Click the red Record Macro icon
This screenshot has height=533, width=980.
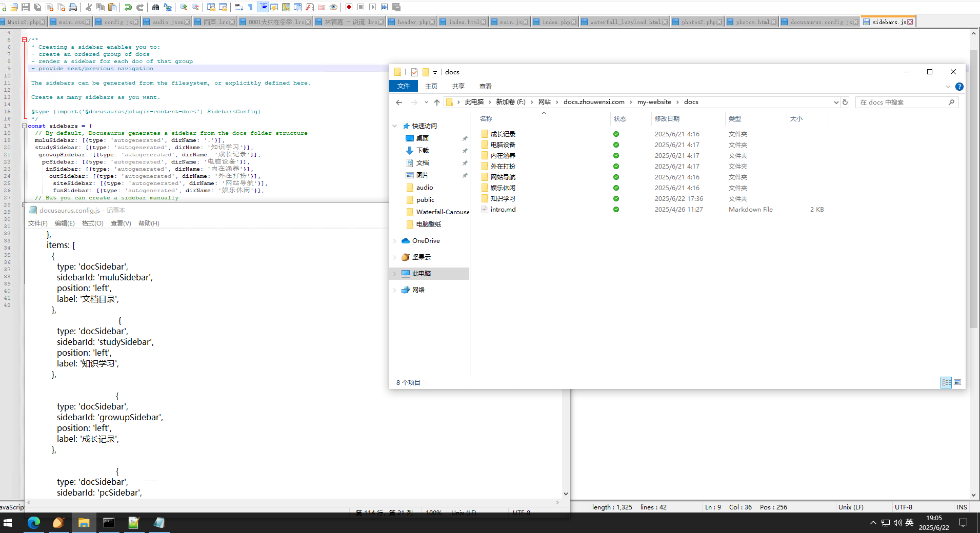click(349, 7)
